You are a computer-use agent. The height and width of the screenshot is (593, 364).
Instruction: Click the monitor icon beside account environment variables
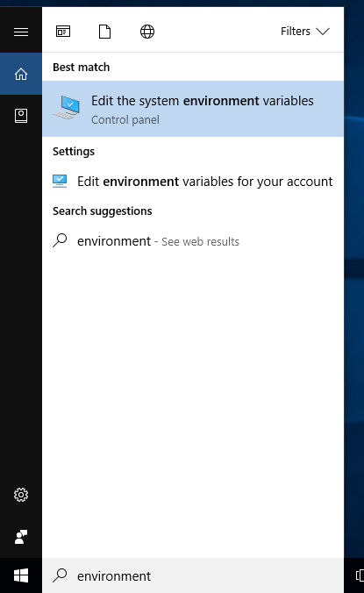coord(60,182)
